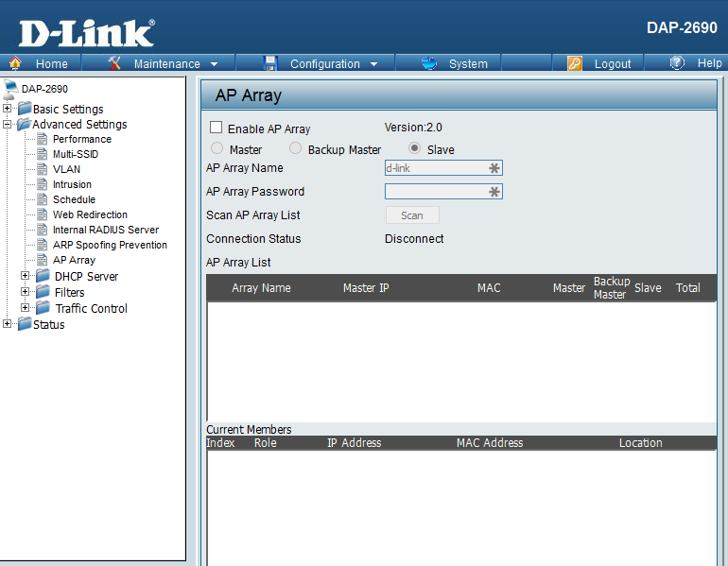The height and width of the screenshot is (566, 728).
Task: Select the Slave radio button
Action: pyautogui.click(x=414, y=148)
